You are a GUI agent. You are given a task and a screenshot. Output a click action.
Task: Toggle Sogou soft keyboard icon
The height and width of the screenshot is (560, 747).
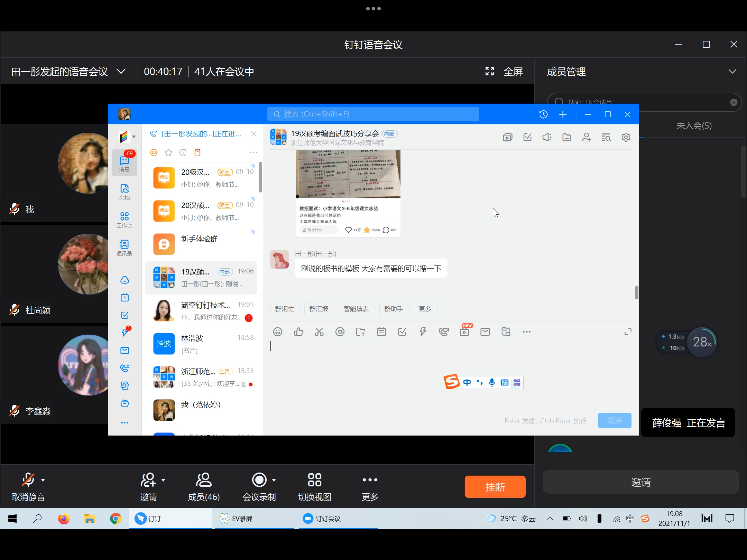[x=505, y=382]
